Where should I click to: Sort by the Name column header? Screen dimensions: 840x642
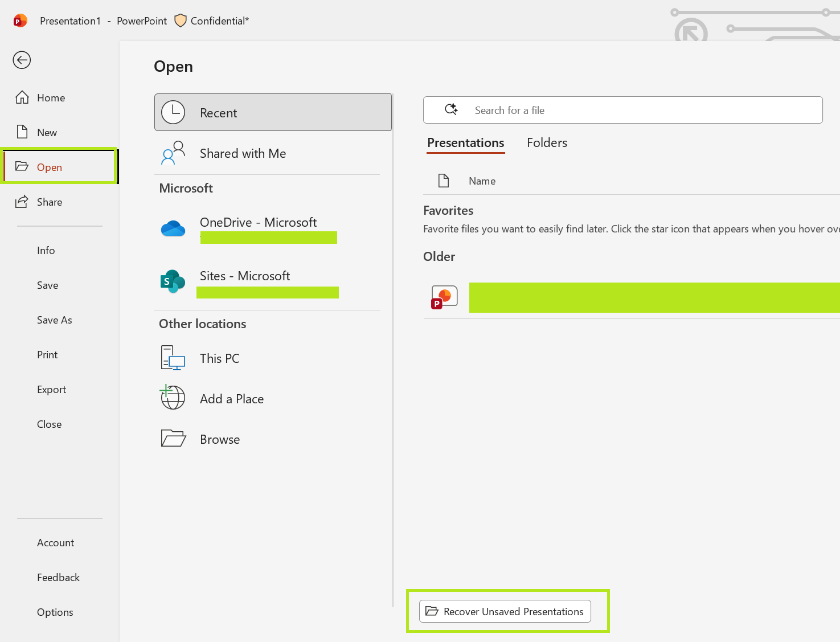(482, 181)
